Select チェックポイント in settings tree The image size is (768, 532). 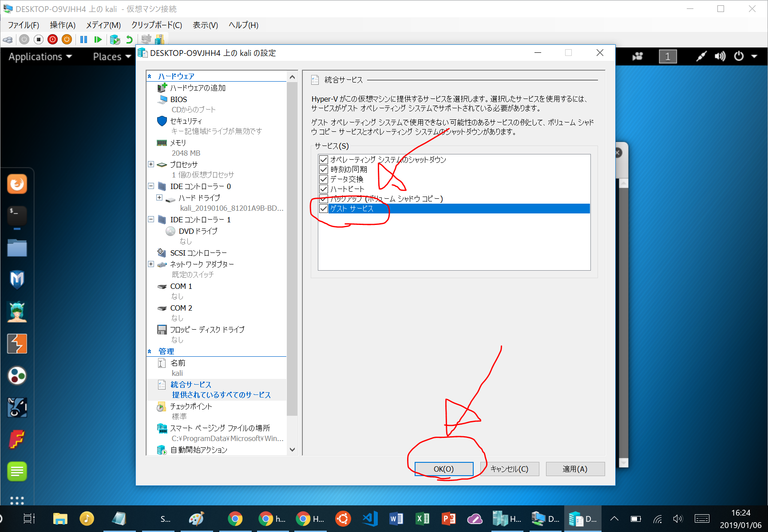point(191,406)
